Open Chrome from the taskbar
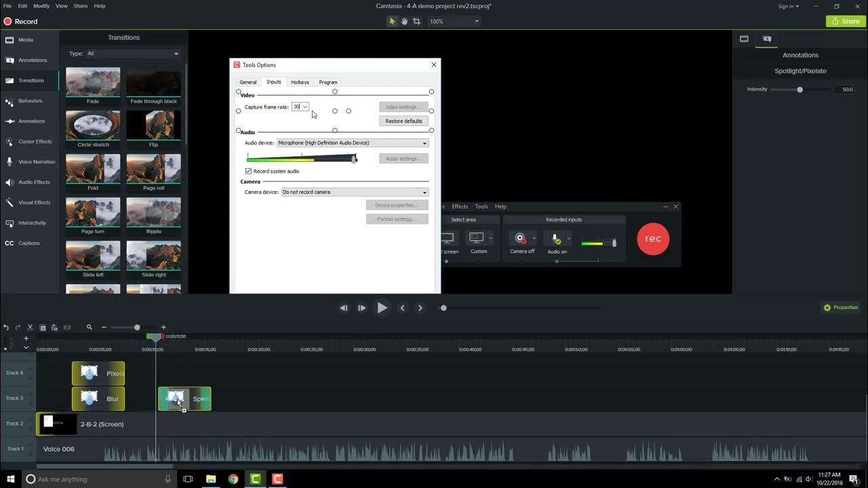This screenshot has height=488, width=868. [x=233, y=479]
